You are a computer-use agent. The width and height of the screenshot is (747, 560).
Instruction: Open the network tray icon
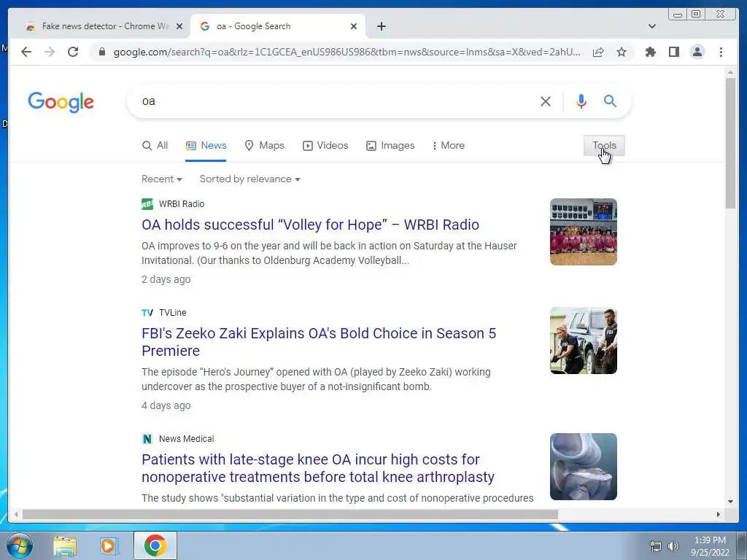click(x=656, y=546)
